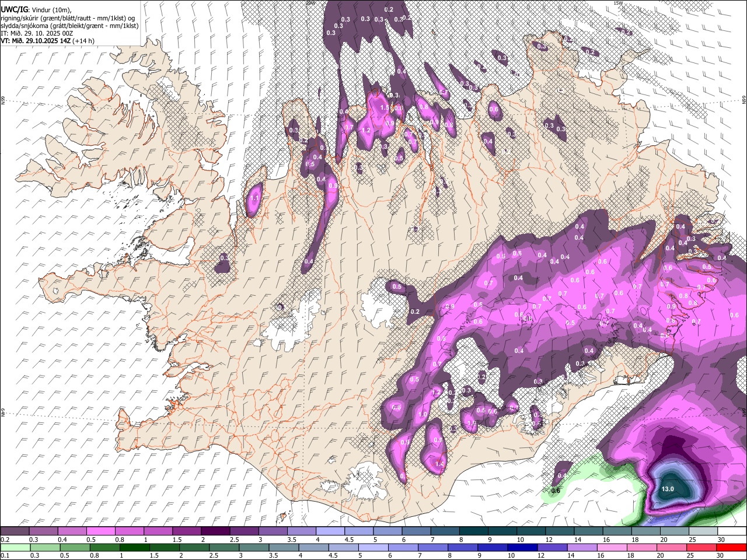Pick the darkest green swatch labeled 1 in rain legend
The width and height of the screenshot is (747, 560).
134,547
